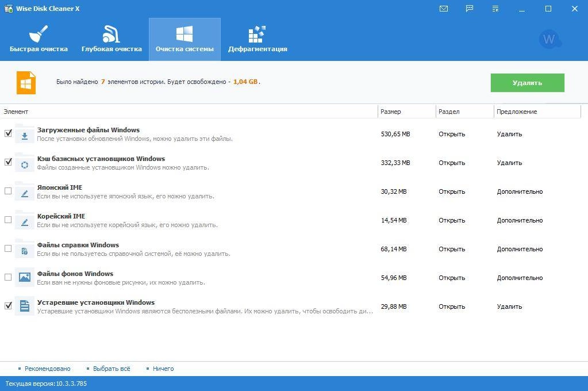
Task: Uncheck Загруженные файлы Windows checkbox
Action: (x=8, y=133)
